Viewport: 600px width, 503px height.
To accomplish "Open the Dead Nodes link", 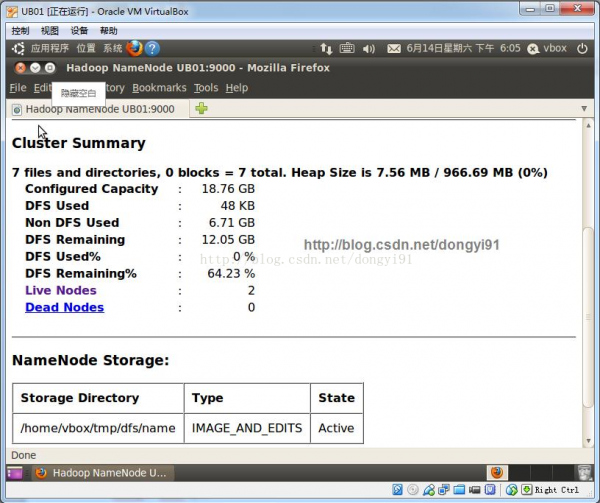I will pyautogui.click(x=65, y=307).
